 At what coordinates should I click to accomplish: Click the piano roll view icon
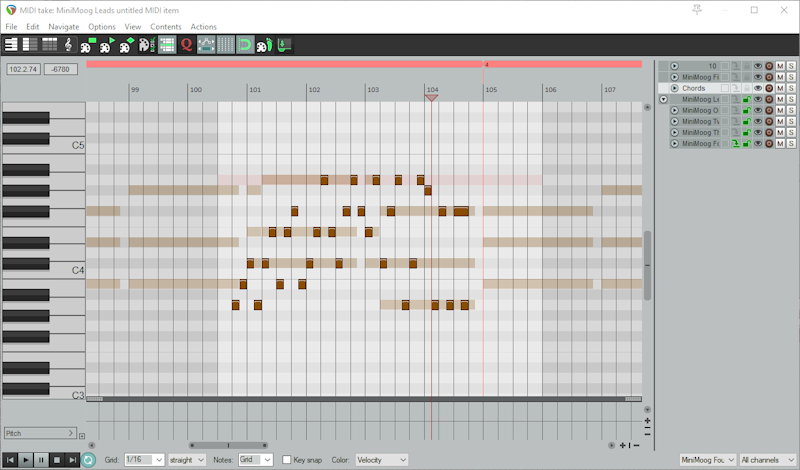11,44
